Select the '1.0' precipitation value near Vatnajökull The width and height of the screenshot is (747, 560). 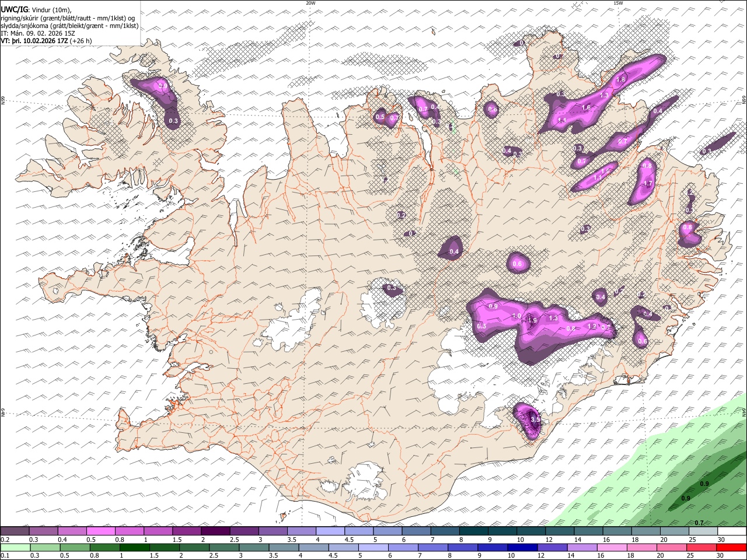click(x=516, y=316)
